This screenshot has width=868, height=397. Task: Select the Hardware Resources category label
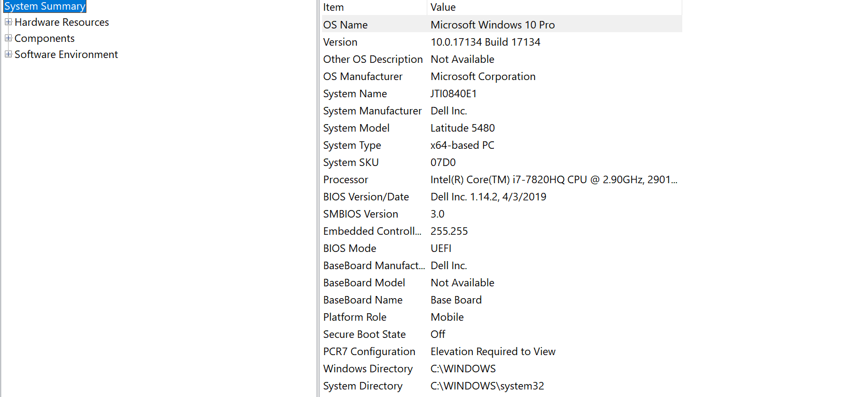tap(62, 23)
